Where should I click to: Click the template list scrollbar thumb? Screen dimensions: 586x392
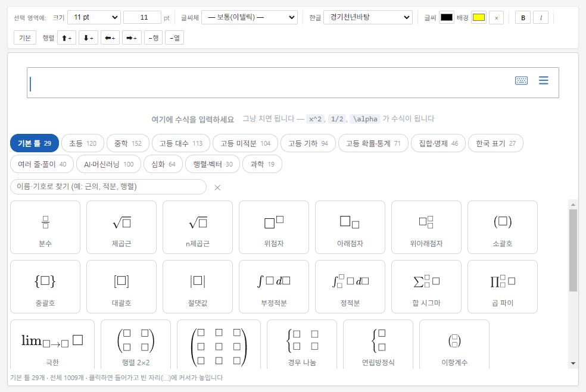click(x=573, y=250)
